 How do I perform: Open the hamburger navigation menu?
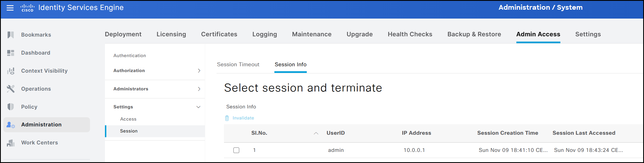tap(10, 8)
